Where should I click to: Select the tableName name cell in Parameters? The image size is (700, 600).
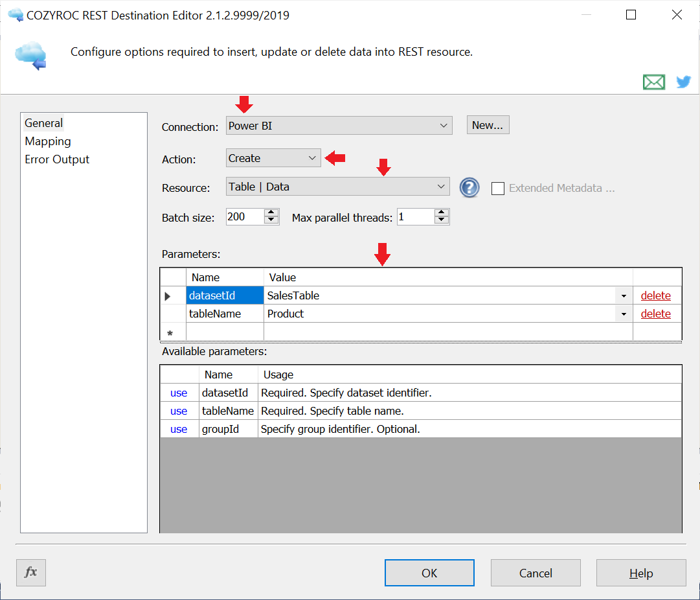pyautogui.click(x=225, y=314)
